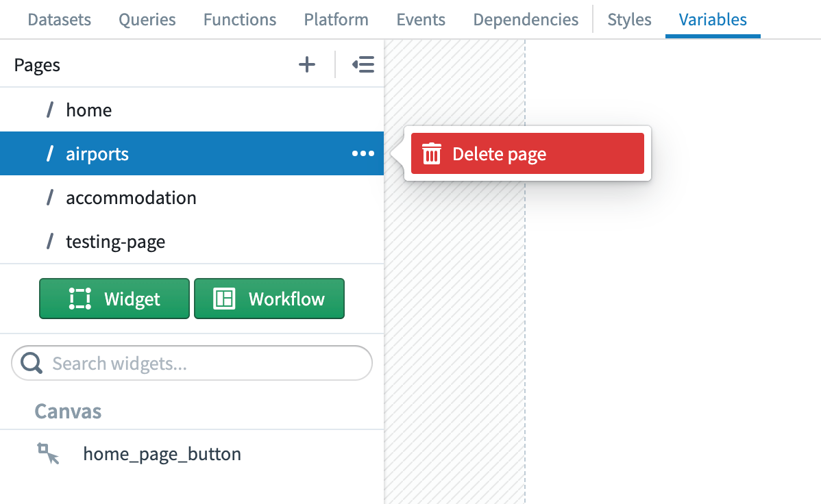Click the red Delete page button

point(527,153)
